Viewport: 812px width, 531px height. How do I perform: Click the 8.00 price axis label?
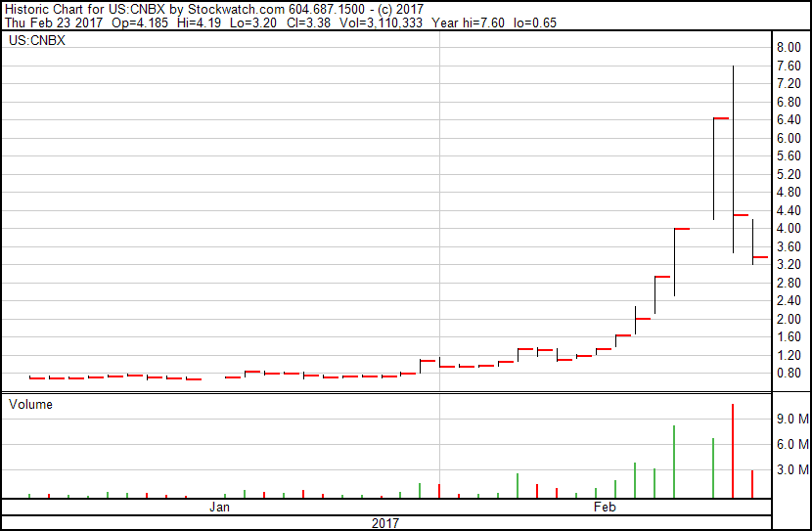pos(789,48)
